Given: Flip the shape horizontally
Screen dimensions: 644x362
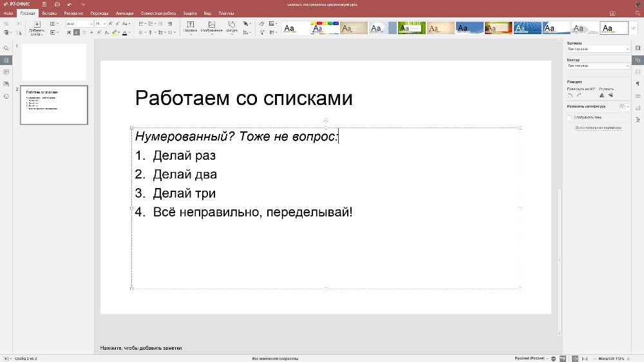Looking at the screenshot, I should 601,95.
